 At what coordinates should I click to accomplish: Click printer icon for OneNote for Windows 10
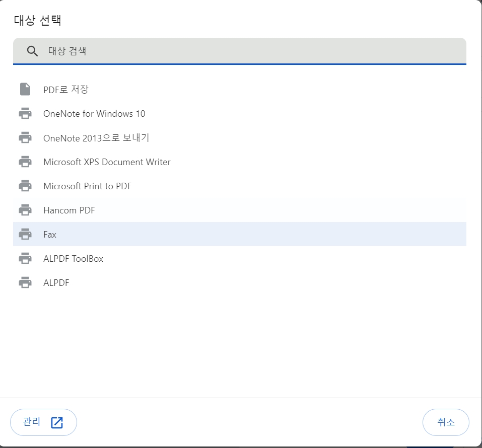tap(25, 113)
